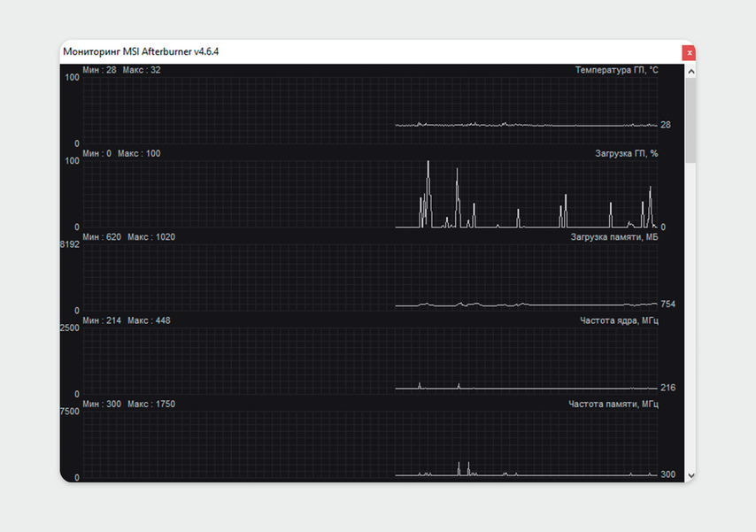Click the Загрузка памяти, МБ graph label
Screen dimensions: 756x532
coord(614,237)
